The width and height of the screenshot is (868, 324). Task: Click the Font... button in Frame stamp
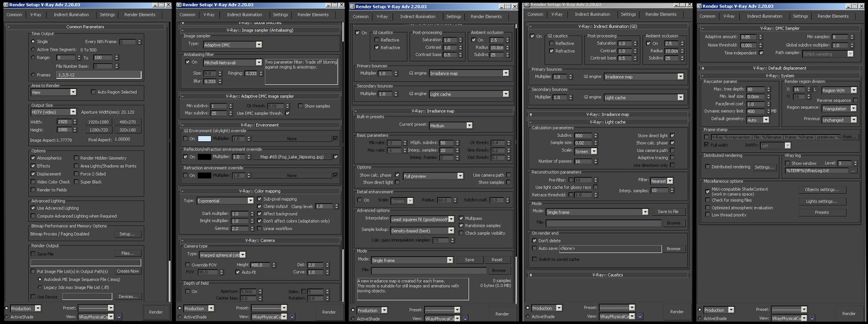point(849,137)
